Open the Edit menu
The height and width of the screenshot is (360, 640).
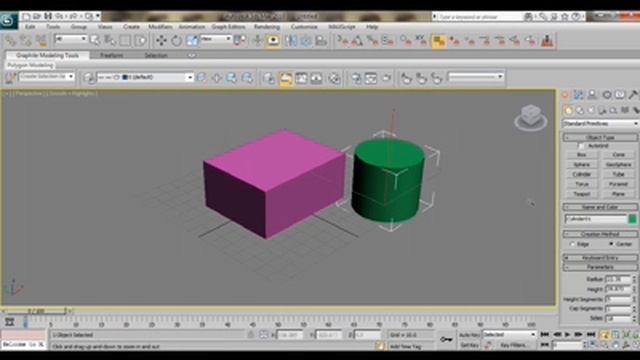pos(30,27)
